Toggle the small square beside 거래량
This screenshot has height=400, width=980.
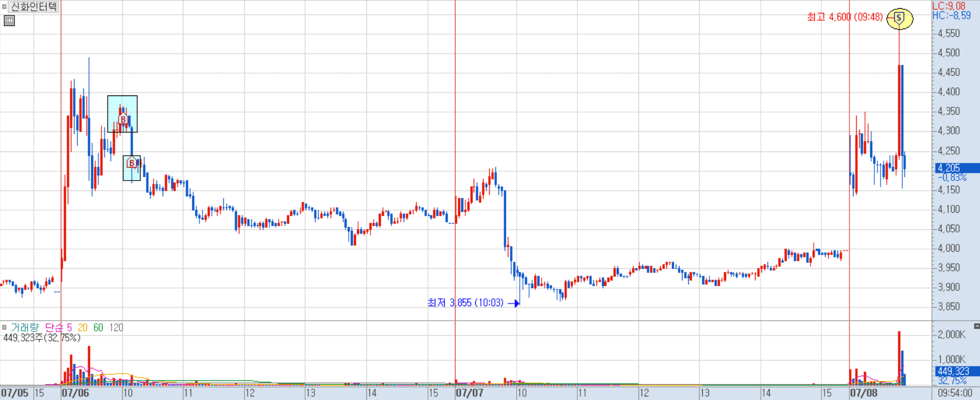4,327
